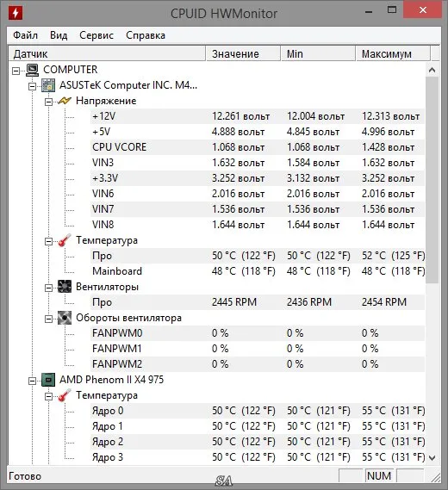The image size is (448, 490).
Task: Collapse the COMPUTER tree node
Action: tap(16, 71)
